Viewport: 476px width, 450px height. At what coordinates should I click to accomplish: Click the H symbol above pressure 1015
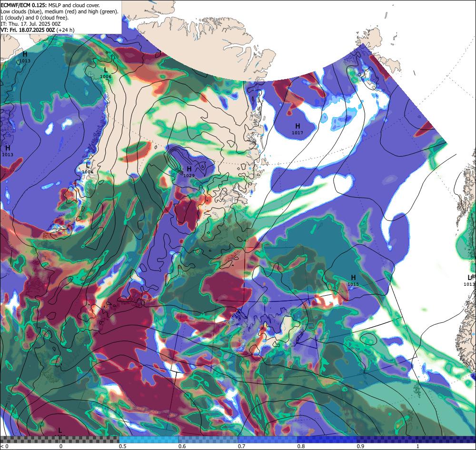tap(353, 277)
